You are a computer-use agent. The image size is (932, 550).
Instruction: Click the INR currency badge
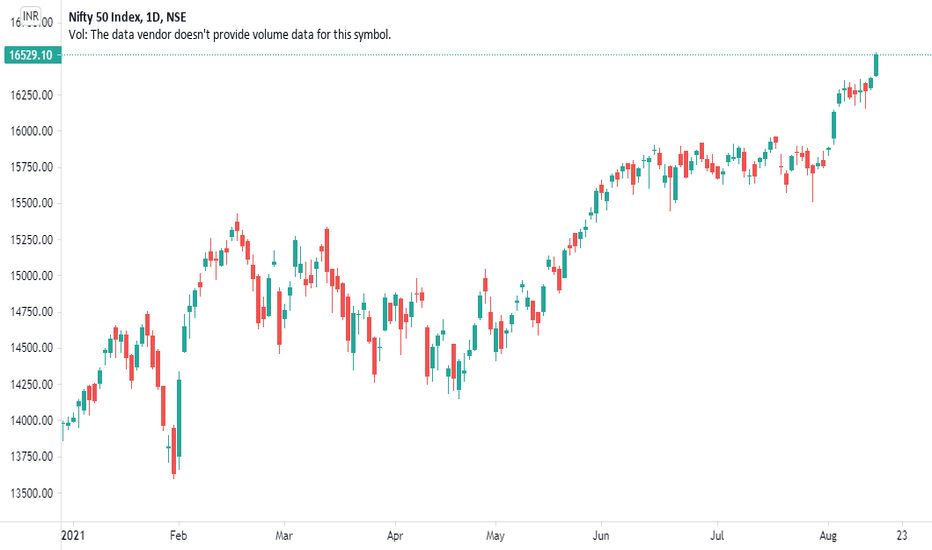(x=31, y=16)
